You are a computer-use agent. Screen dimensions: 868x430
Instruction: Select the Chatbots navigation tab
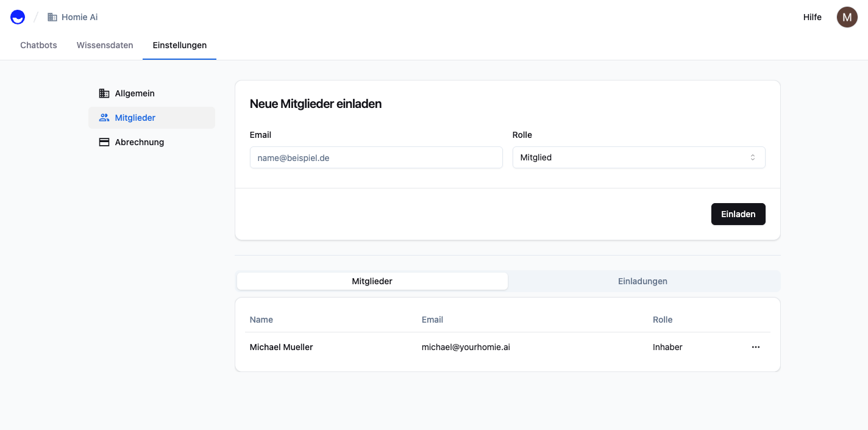[38, 45]
